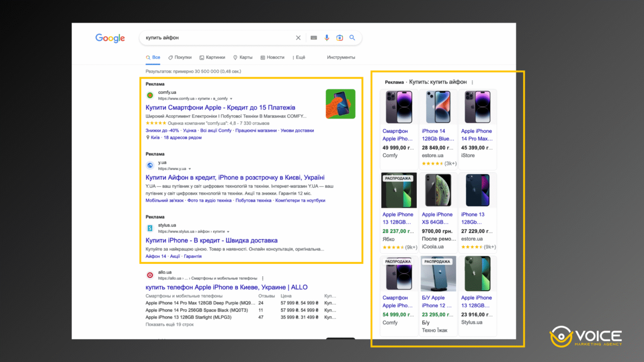Activate the voice search microphone icon

click(327, 38)
